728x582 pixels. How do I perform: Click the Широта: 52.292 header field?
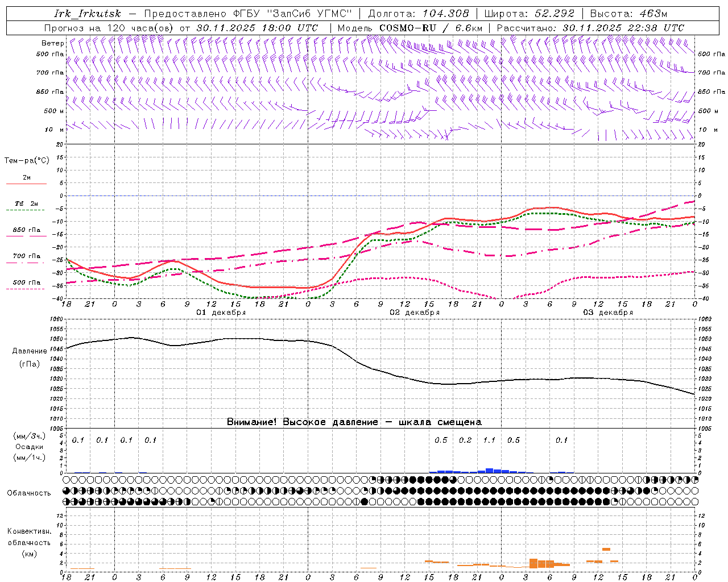529,14
